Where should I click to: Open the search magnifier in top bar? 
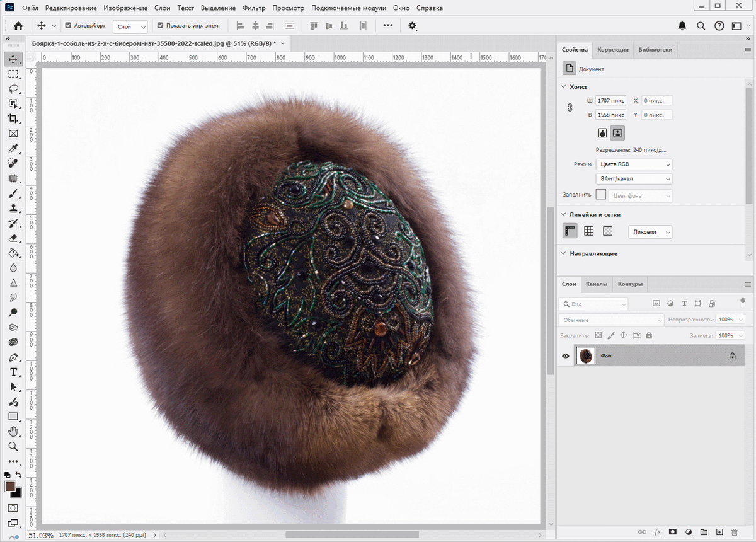[x=701, y=26]
